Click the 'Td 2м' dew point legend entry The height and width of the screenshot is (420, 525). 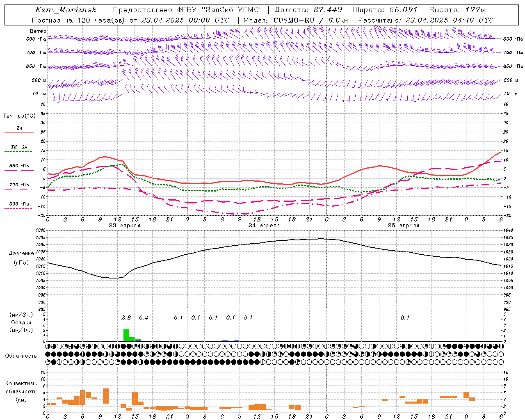click(19, 147)
